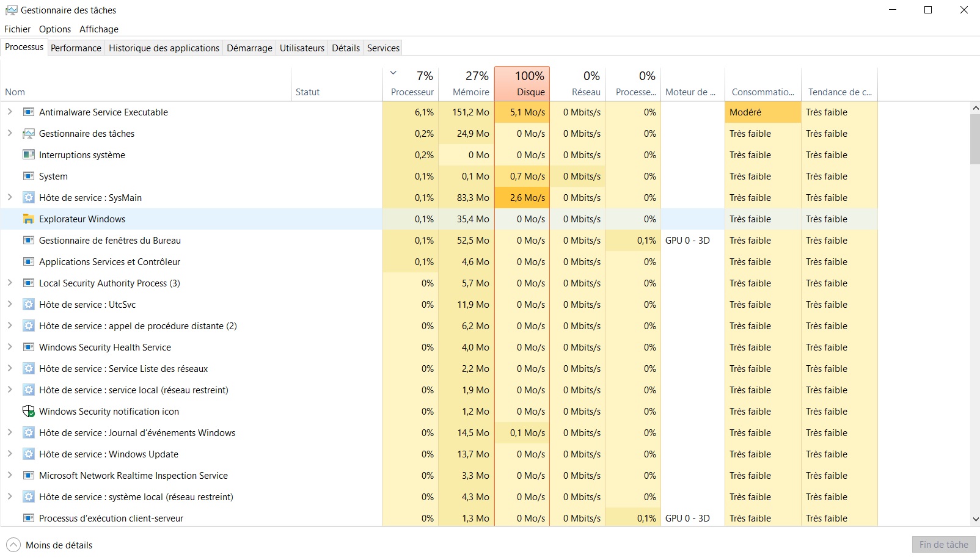Click the Windows Security Health Service icon
The width and height of the screenshot is (980, 560).
pos(28,347)
